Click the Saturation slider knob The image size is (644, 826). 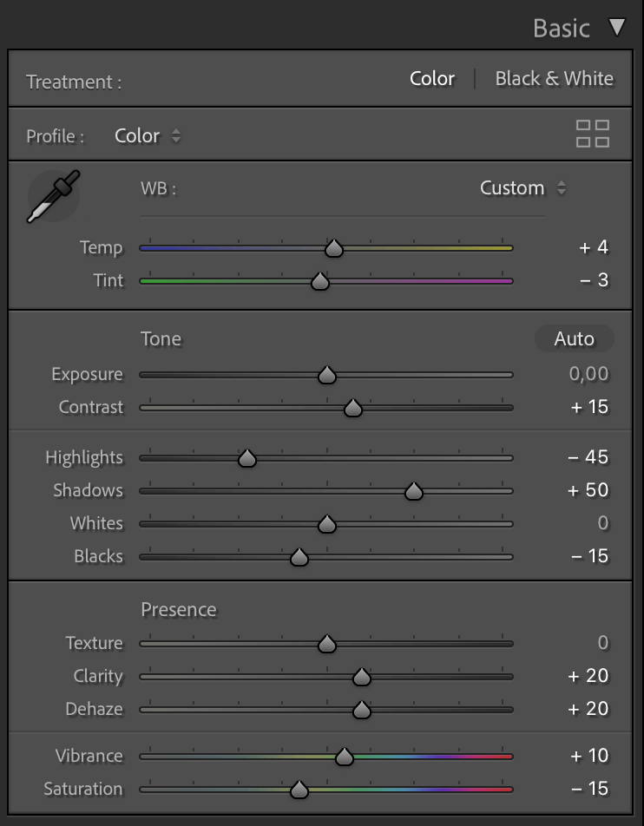[299, 790]
